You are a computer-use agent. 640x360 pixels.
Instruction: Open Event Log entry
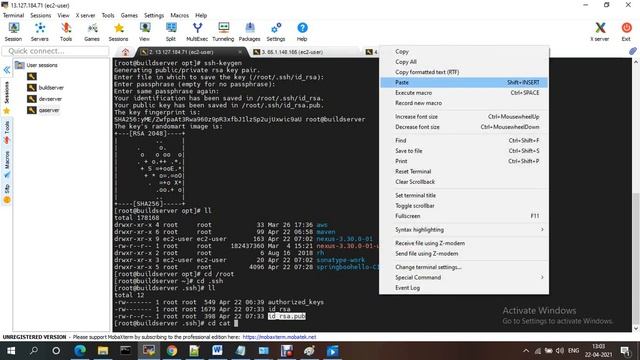464,288
